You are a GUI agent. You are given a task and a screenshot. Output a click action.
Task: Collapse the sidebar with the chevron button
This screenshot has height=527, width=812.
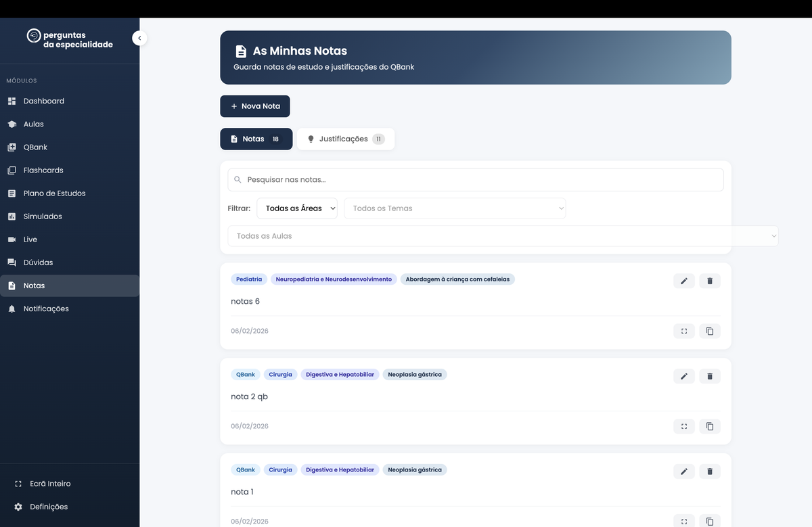[139, 39]
